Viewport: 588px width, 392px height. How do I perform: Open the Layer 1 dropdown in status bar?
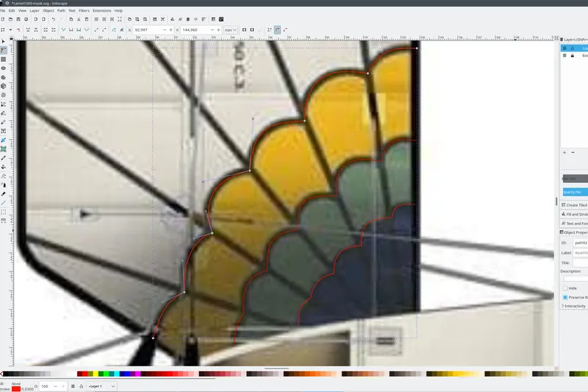coord(101,386)
